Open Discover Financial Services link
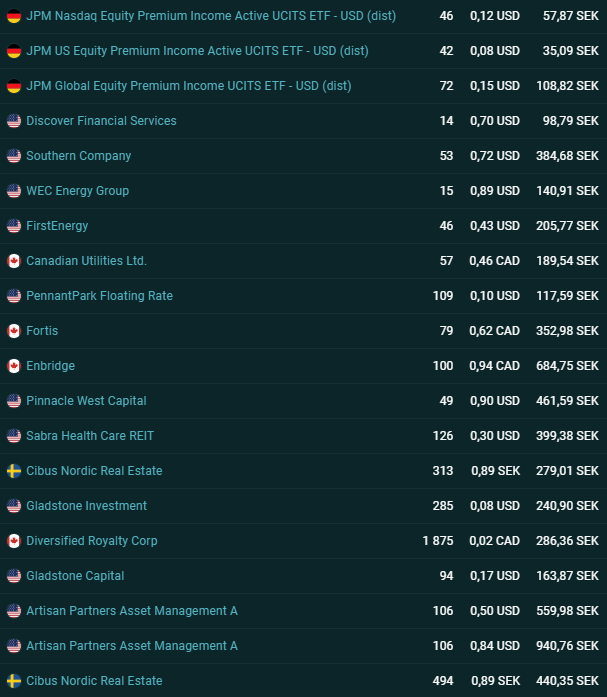Image resolution: width=607 pixels, height=697 pixels. (x=101, y=121)
